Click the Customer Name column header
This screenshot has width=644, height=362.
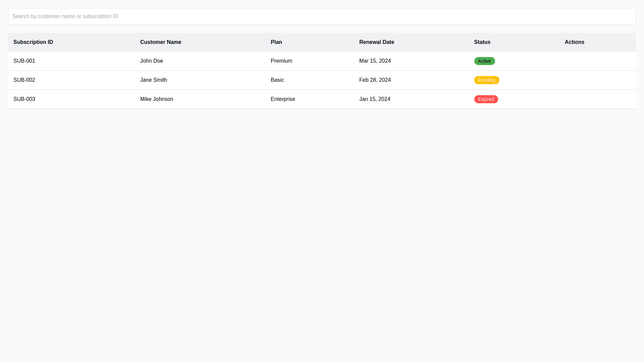(x=161, y=42)
